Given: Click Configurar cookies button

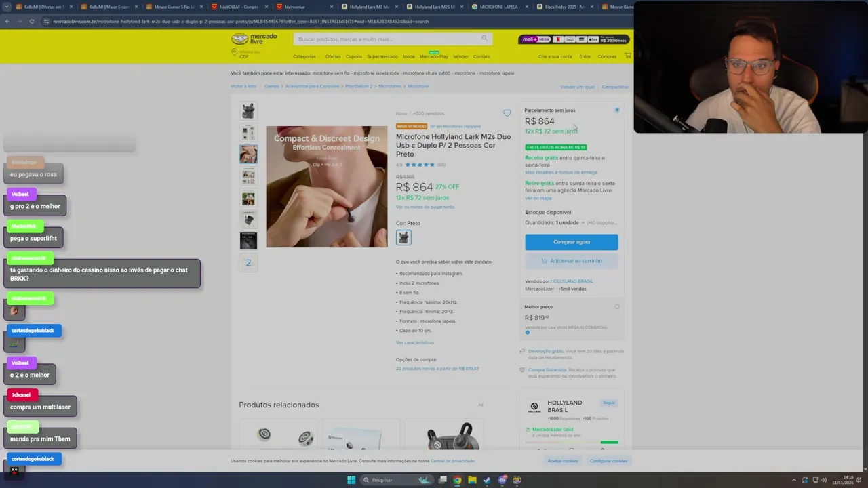Looking at the screenshot, I should (608, 461).
